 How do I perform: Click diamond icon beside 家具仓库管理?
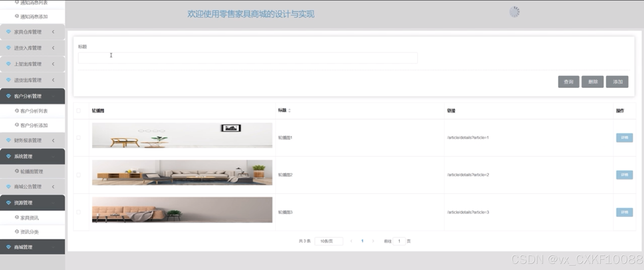9,32
